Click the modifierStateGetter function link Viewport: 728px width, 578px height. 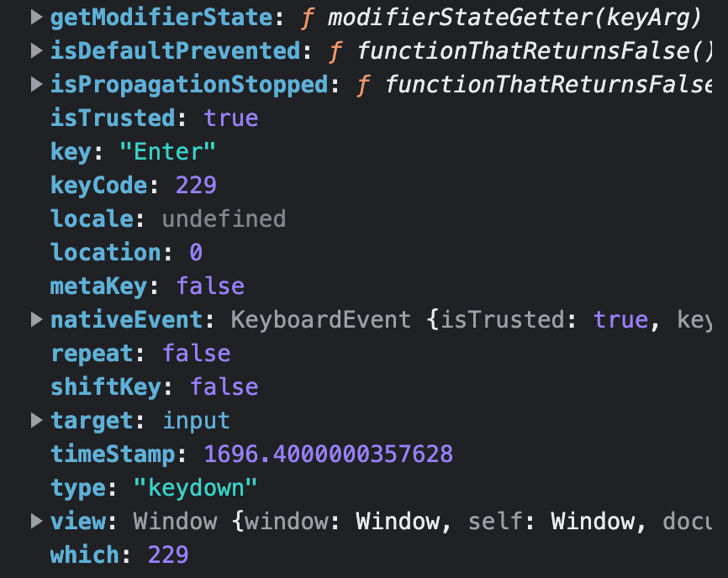pos(514,17)
